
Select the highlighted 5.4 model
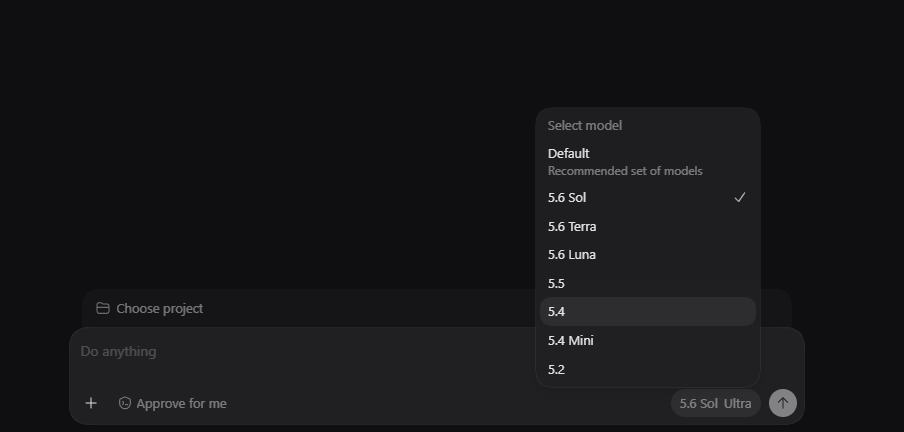point(647,311)
